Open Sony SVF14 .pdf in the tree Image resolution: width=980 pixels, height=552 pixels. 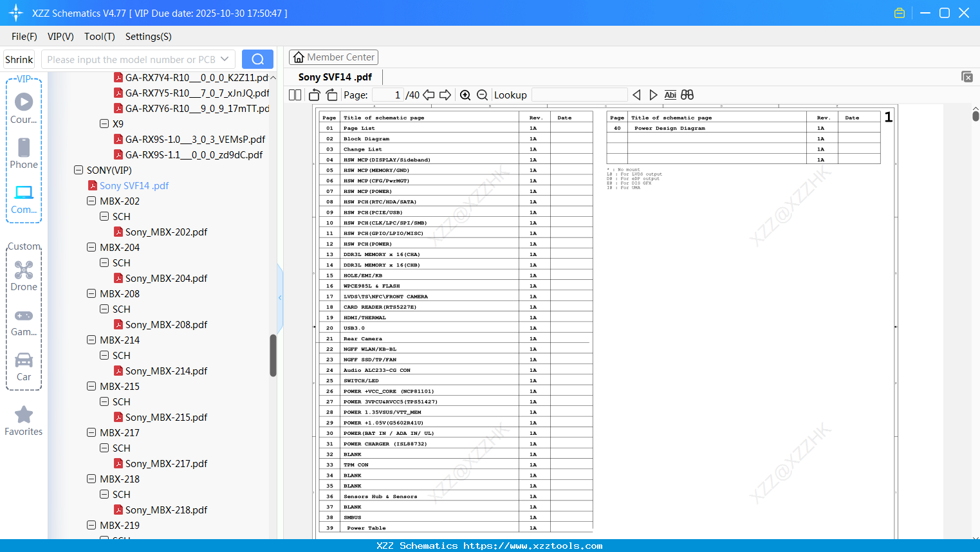[x=134, y=185]
